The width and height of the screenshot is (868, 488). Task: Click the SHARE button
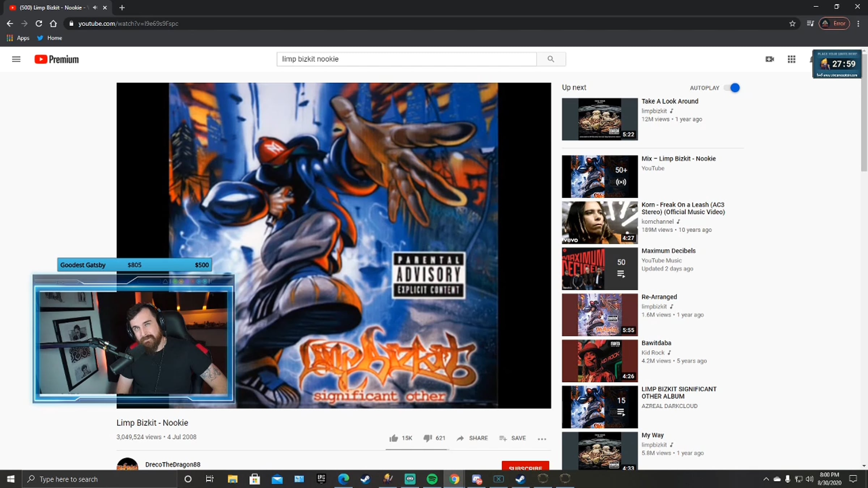472,438
